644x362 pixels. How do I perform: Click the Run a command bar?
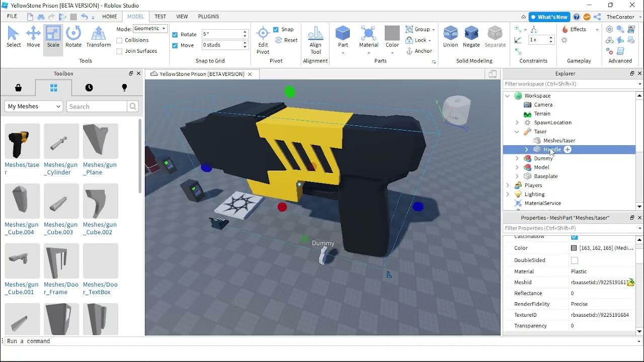(x=322, y=341)
